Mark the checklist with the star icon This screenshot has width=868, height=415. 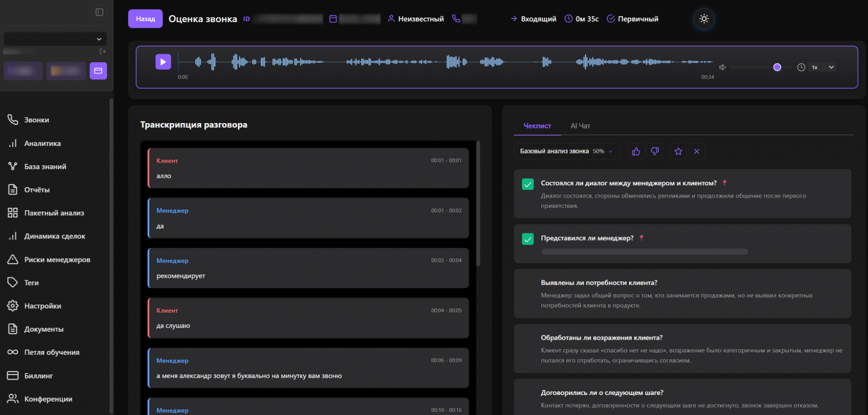pyautogui.click(x=678, y=151)
